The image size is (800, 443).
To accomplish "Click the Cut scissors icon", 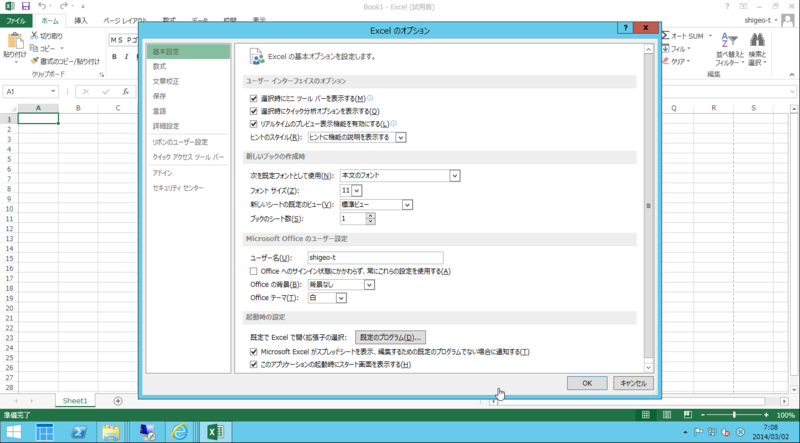I will [34, 36].
